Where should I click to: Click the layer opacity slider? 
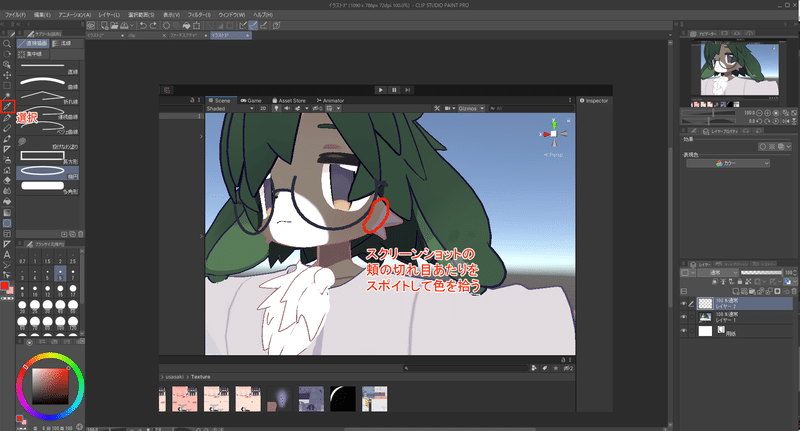(761, 272)
